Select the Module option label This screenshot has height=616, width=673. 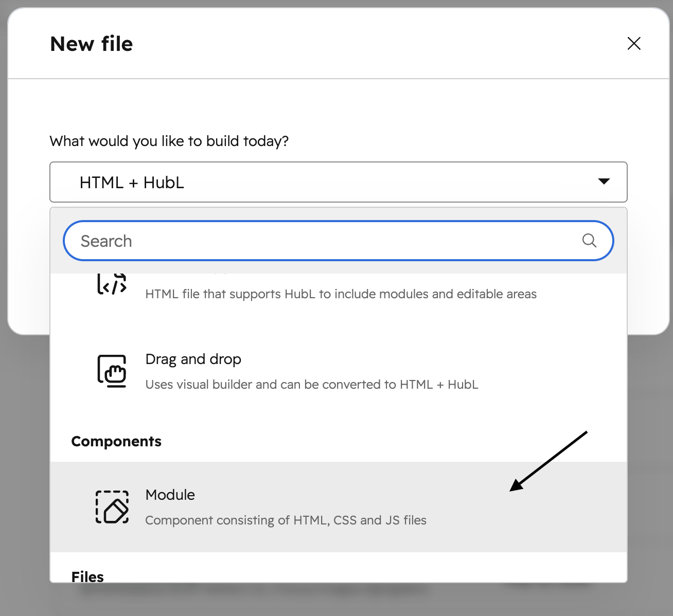click(x=170, y=495)
